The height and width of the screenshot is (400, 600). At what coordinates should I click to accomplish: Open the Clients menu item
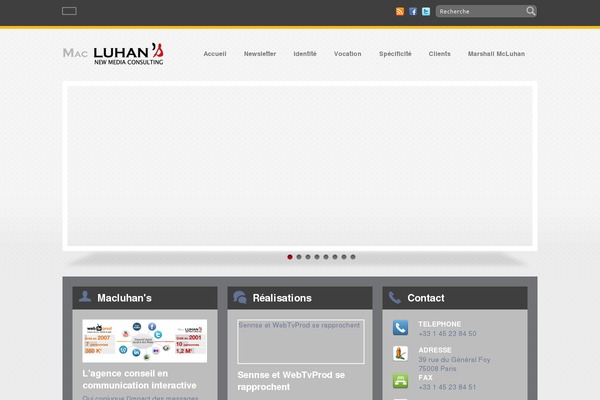coord(439,54)
